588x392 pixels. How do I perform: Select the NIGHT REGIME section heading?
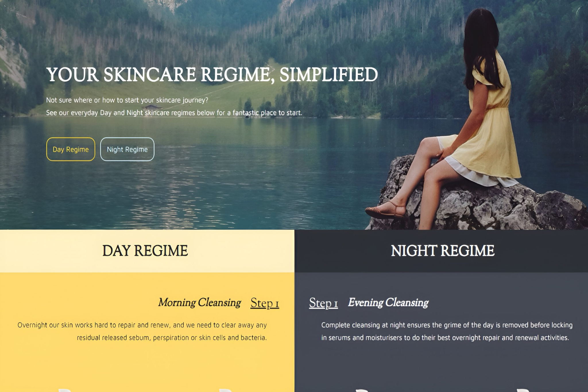pos(442,251)
